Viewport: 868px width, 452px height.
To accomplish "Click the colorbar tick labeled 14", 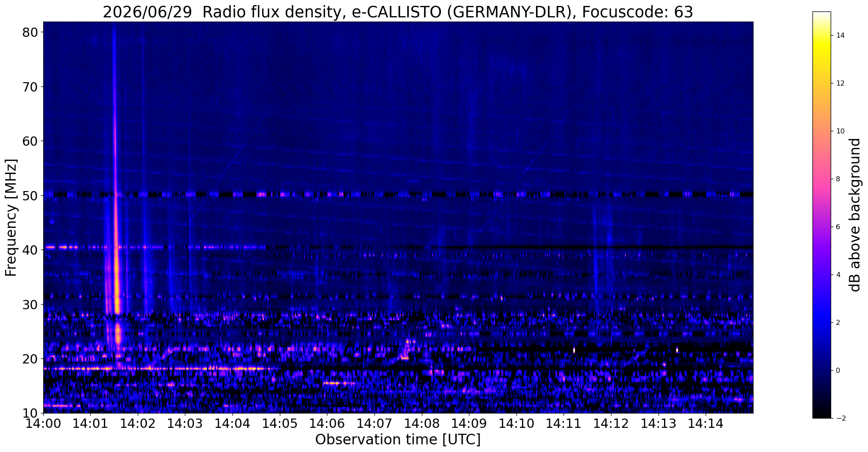I will point(840,35).
